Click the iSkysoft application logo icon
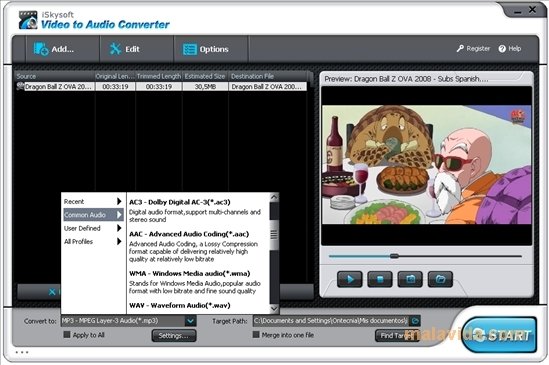 [28, 20]
